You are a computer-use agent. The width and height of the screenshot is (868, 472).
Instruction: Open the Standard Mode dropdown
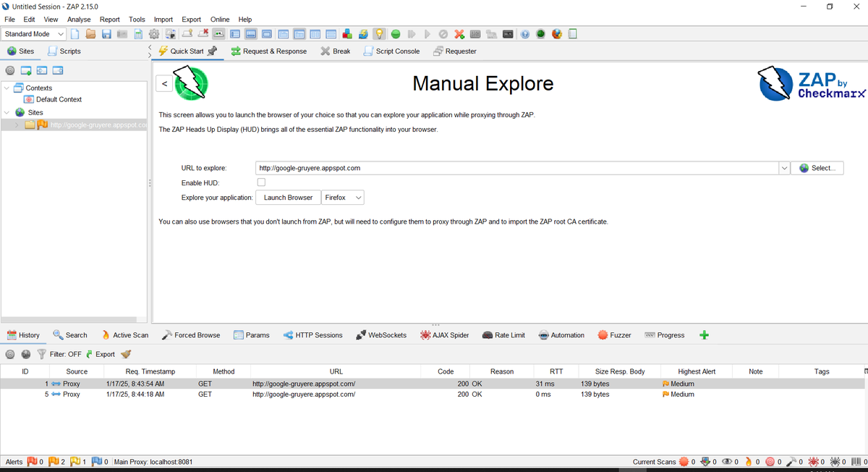[x=33, y=34]
